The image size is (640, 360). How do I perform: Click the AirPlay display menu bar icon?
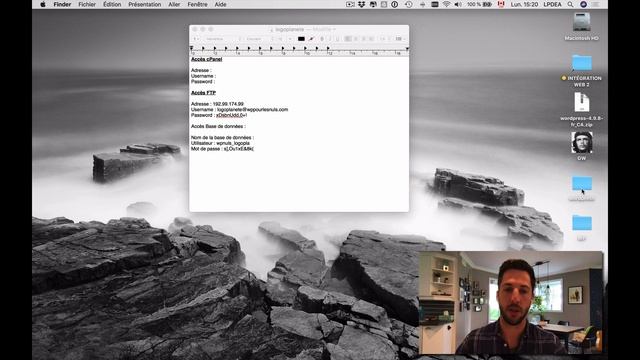435,4
